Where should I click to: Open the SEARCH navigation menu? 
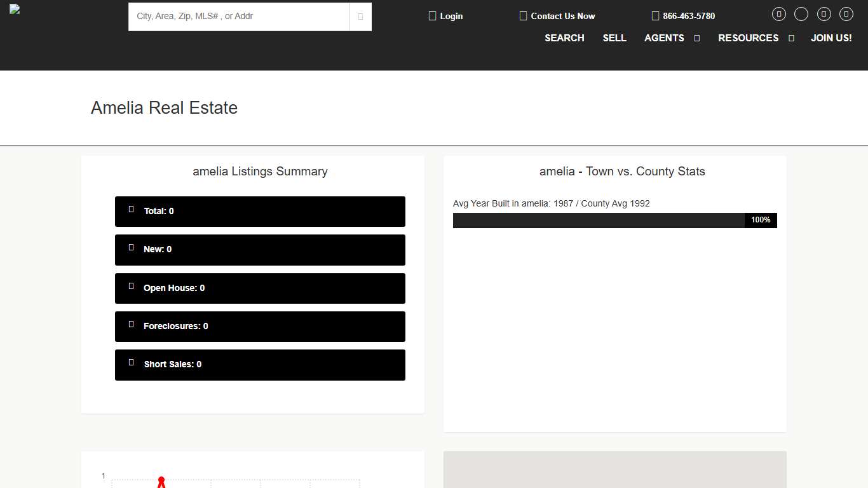(x=564, y=38)
